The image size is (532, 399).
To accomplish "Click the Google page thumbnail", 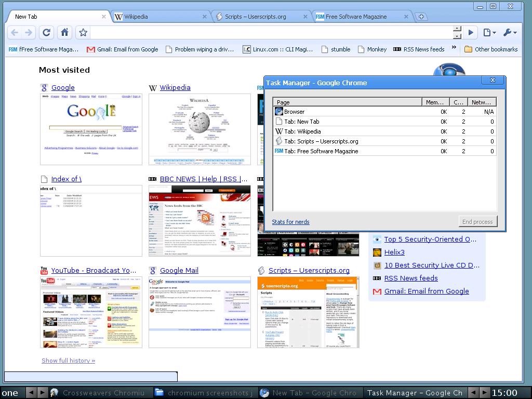I will [x=91, y=129].
